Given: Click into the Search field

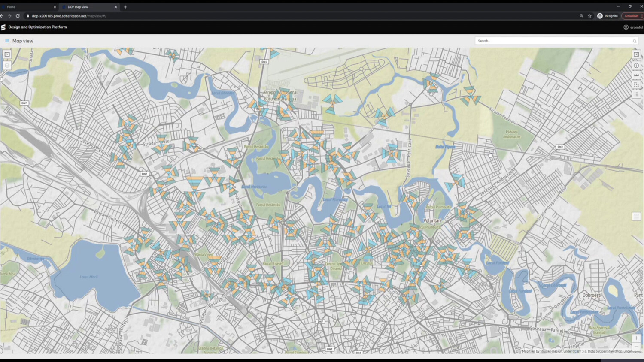Looking at the screenshot, I should point(554,41).
